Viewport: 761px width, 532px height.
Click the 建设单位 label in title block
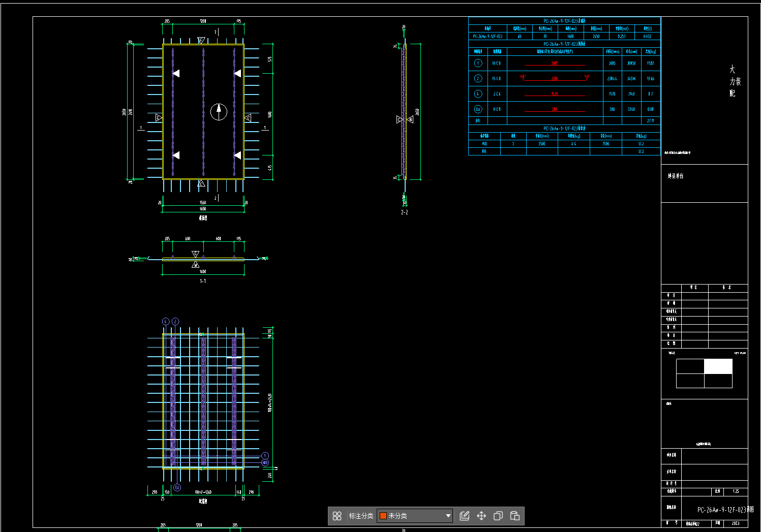pos(676,176)
